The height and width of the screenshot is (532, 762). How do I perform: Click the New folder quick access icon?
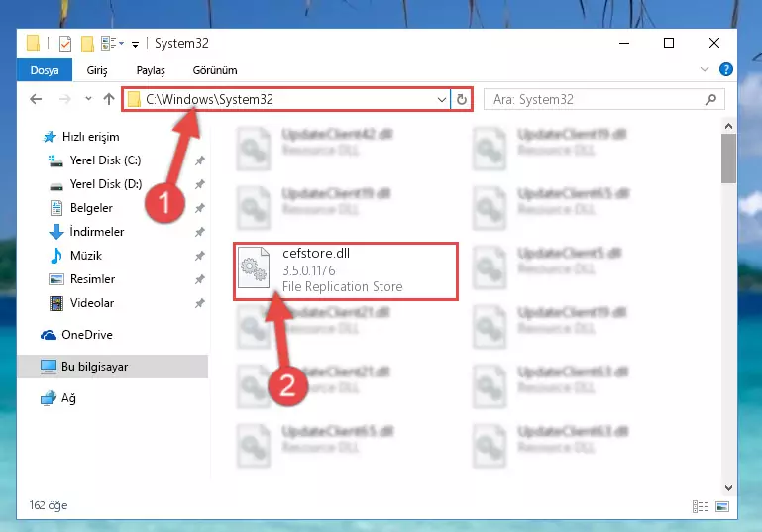click(87, 44)
